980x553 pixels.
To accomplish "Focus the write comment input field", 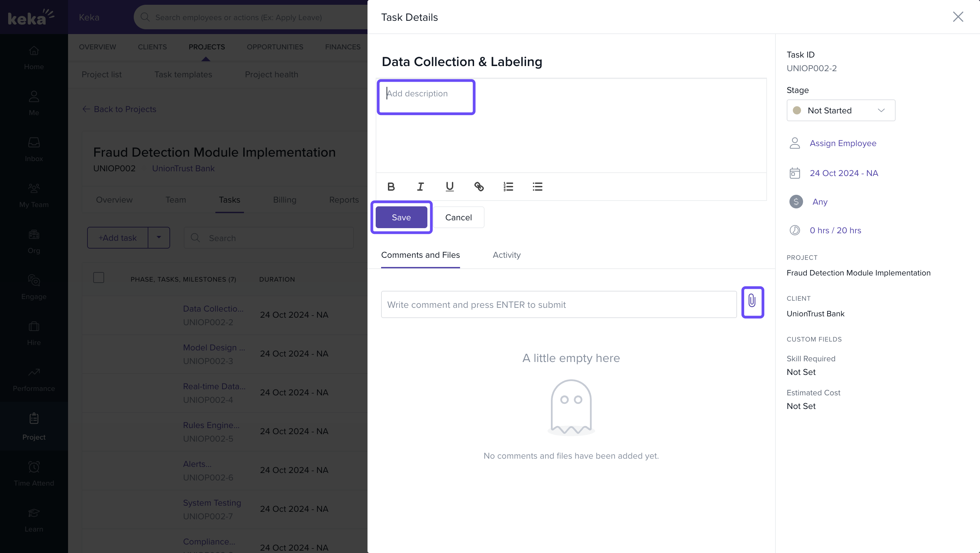I will click(x=558, y=304).
